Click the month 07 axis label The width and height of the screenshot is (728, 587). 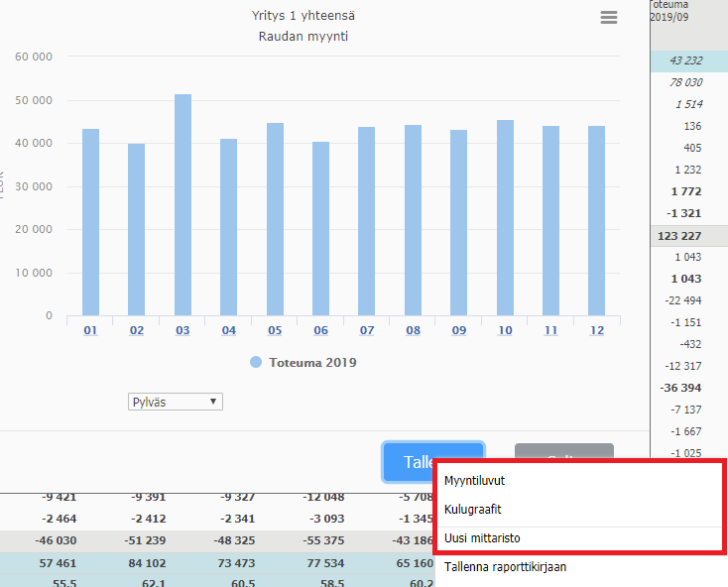coord(367,330)
